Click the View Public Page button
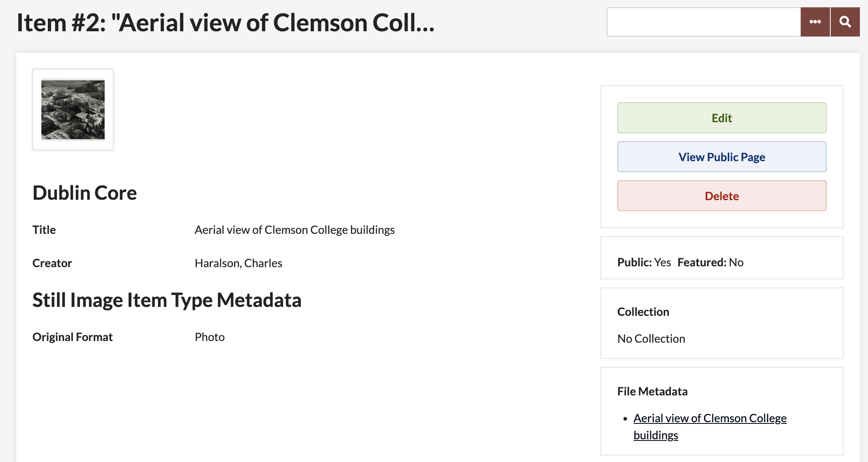 click(x=722, y=157)
